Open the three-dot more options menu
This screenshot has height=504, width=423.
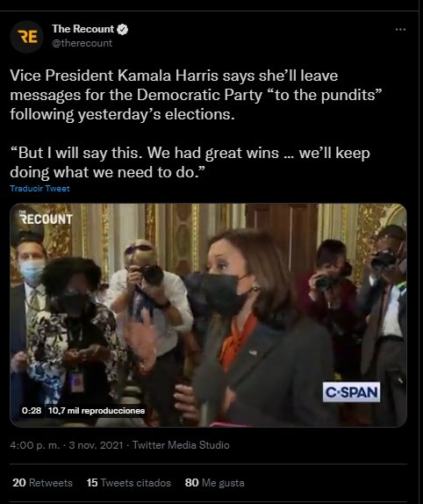(400, 30)
